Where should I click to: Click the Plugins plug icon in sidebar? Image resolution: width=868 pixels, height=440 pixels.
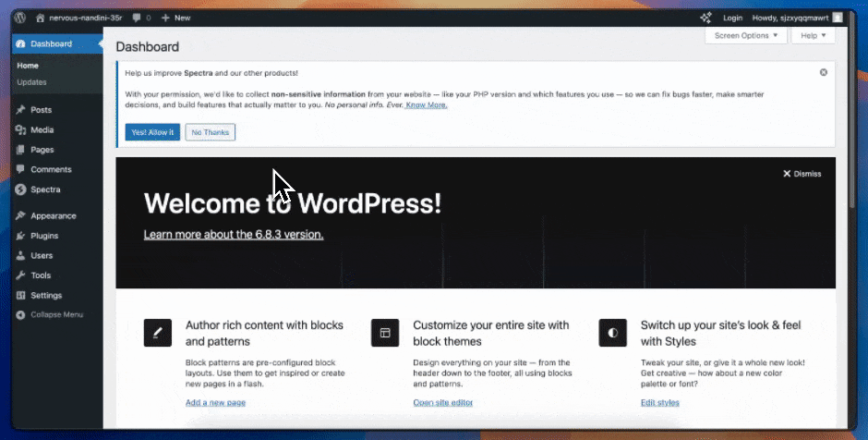point(20,236)
